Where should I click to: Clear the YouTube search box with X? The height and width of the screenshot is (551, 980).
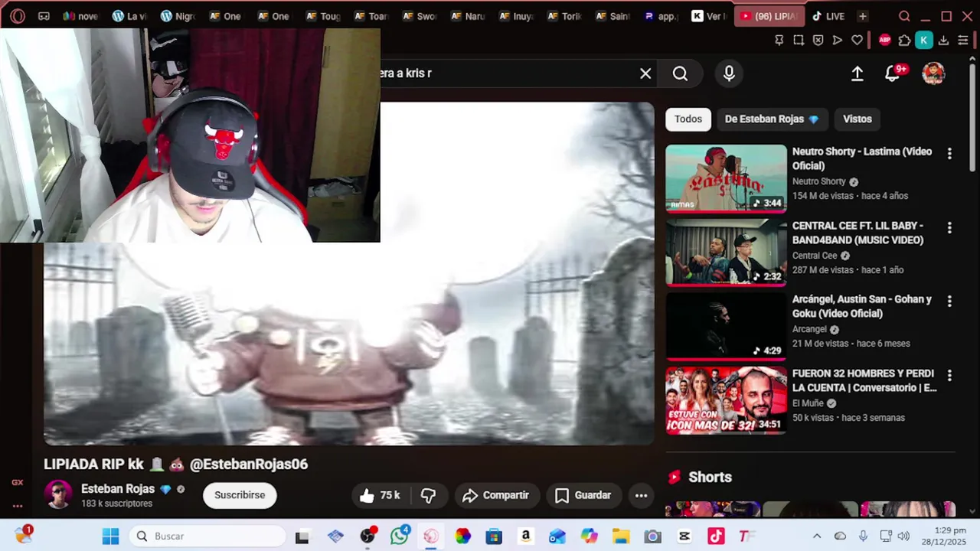tap(645, 73)
